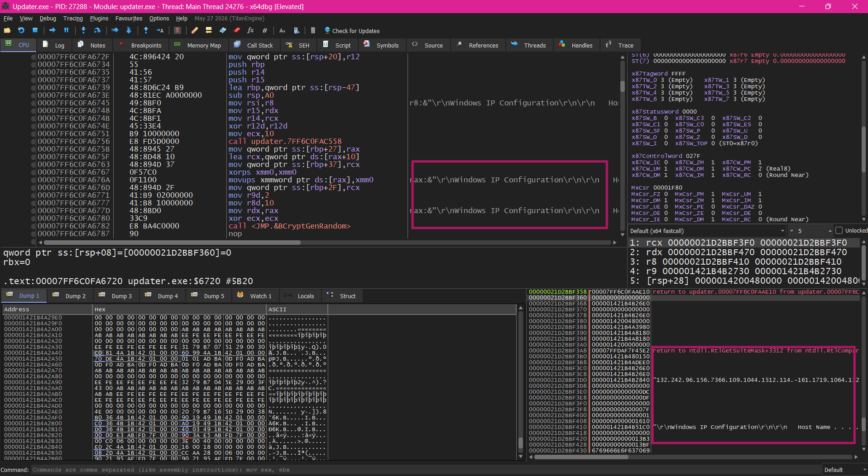
Task: Switch to the Symbols tab
Action: tap(381, 45)
